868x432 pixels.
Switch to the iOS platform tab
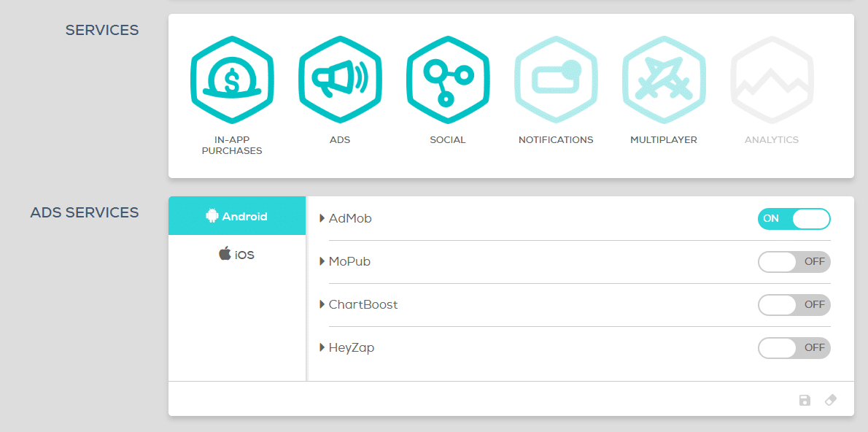click(237, 255)
